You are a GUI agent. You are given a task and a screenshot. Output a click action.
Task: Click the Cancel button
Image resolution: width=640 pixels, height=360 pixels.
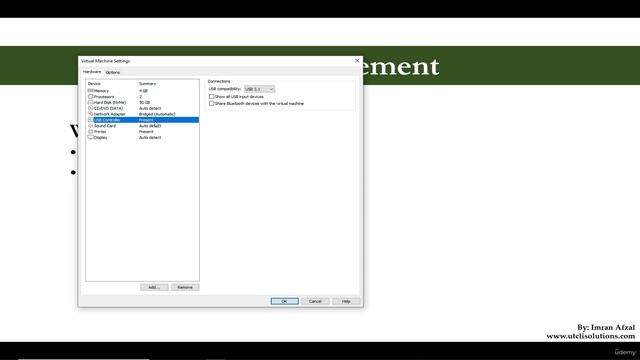[x=315, y=301]
